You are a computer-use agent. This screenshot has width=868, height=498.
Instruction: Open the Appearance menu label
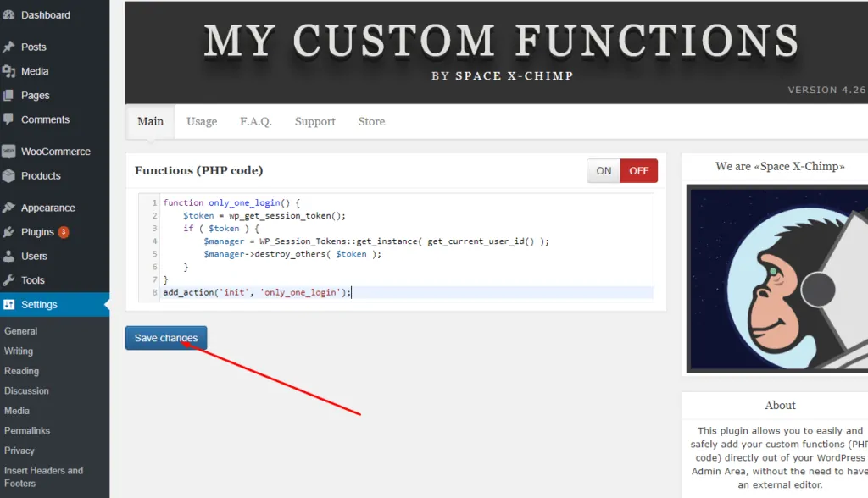click(48, 208)
